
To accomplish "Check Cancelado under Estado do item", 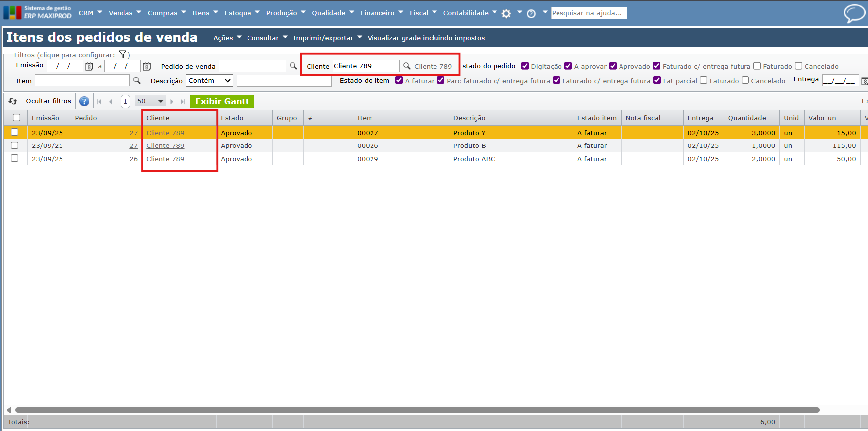I will [x=745, y=80].
